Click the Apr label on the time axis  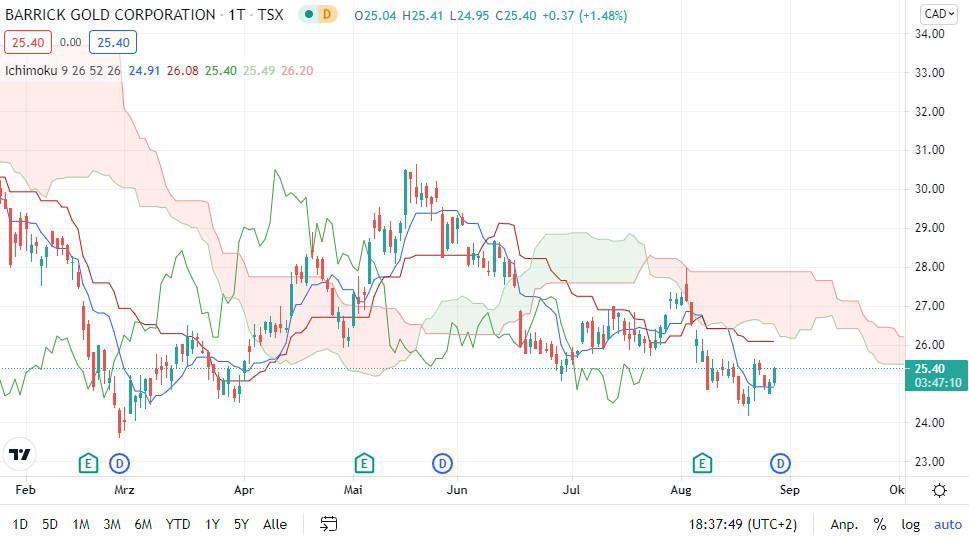244,490
